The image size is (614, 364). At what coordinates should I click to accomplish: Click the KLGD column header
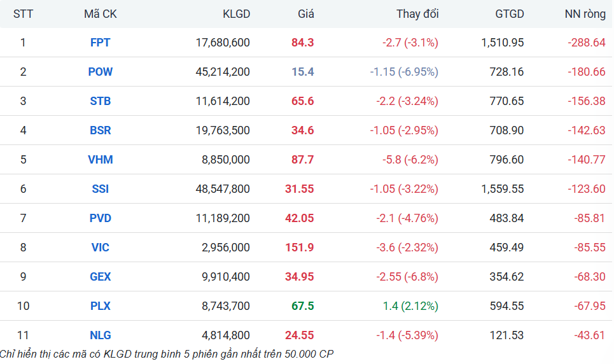(236, 14)
